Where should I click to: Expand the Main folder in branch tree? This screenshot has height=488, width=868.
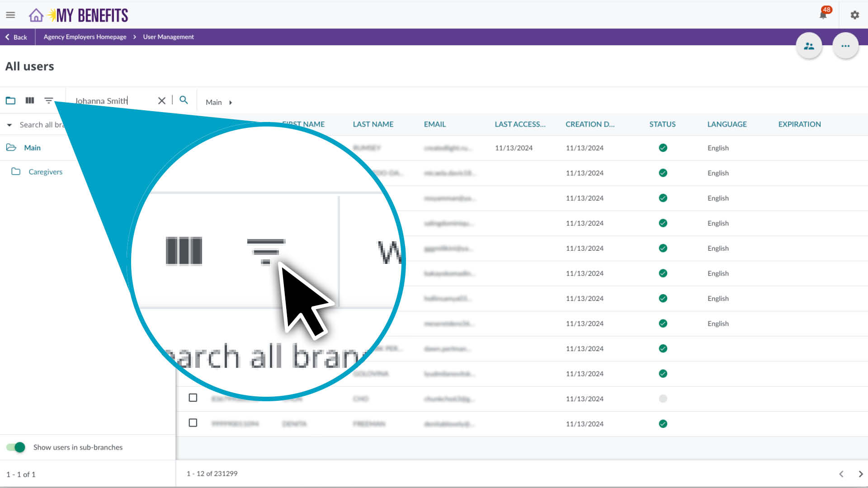11,147
